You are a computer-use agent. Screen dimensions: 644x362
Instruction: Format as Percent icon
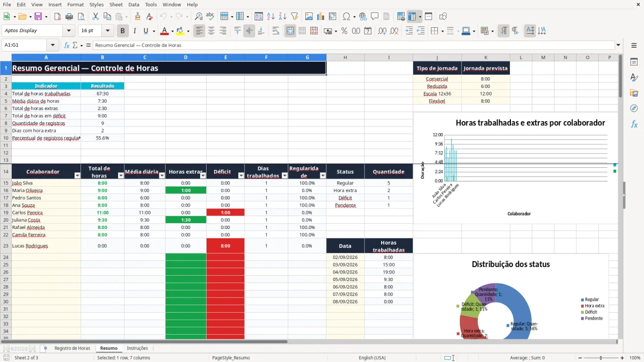point(344,31)
